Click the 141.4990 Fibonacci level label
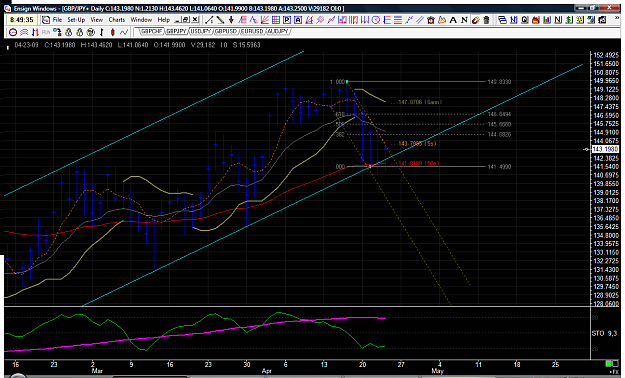This screenshot has height=378, width=625. coord(499,167)
